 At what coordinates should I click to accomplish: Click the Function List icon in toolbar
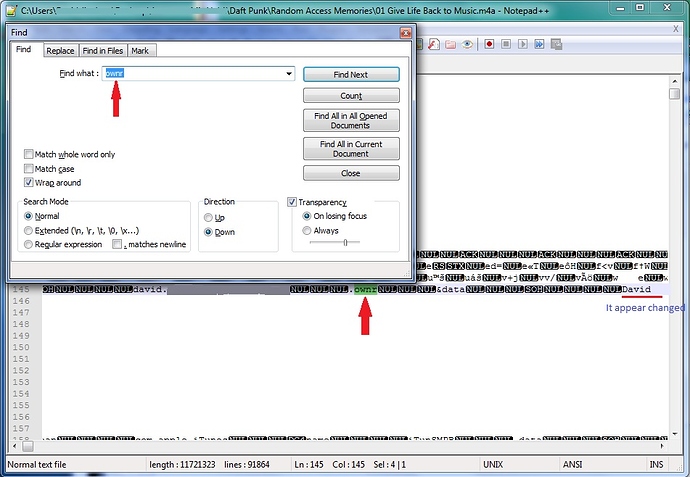(x=434, y=44)
